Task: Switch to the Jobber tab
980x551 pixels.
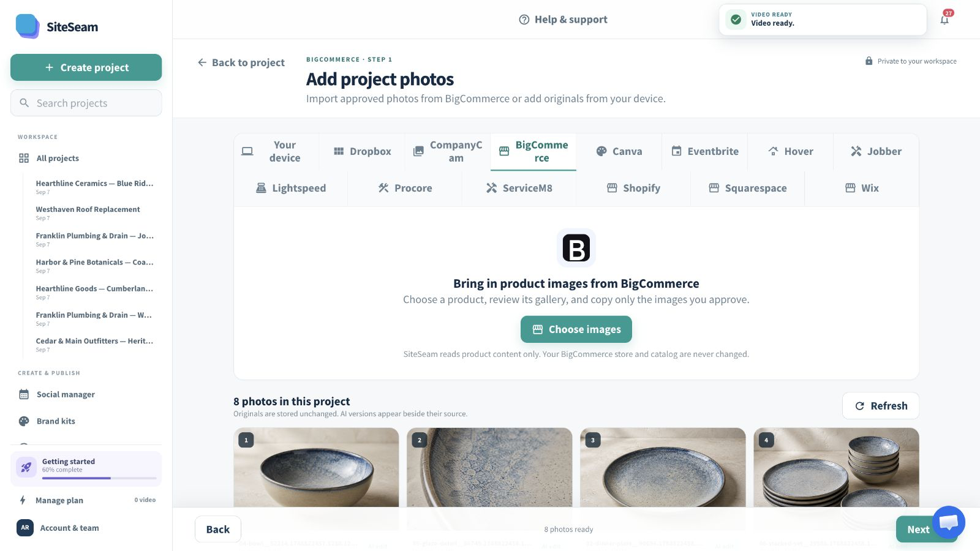Action: (876, 151)
